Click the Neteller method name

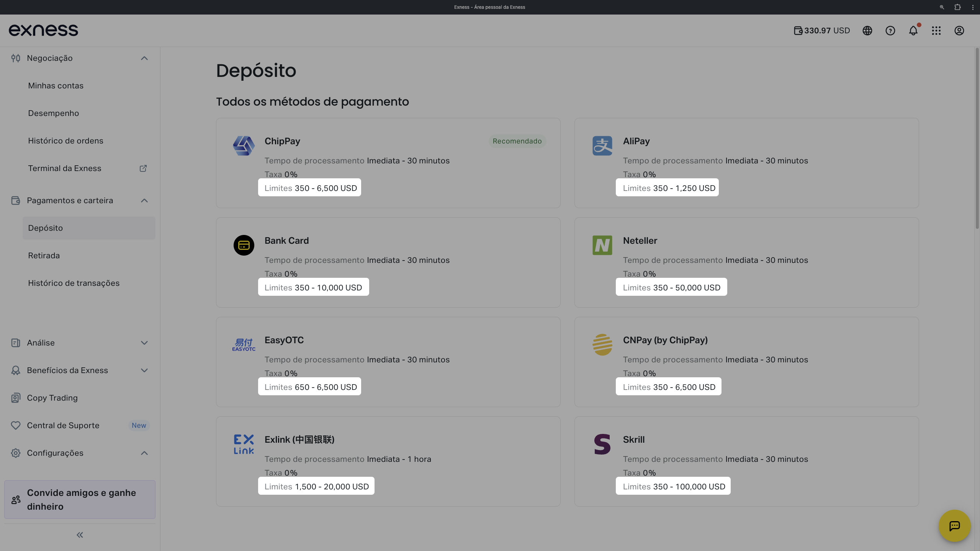[640, 241]
